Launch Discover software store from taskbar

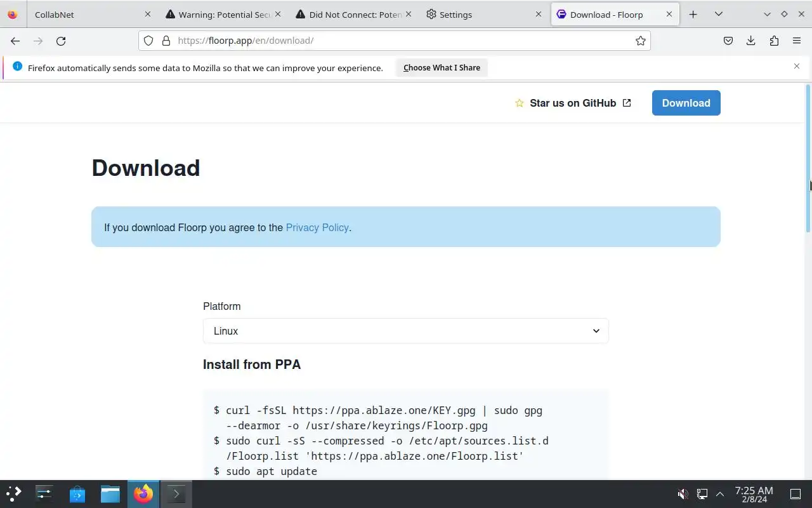77,493
